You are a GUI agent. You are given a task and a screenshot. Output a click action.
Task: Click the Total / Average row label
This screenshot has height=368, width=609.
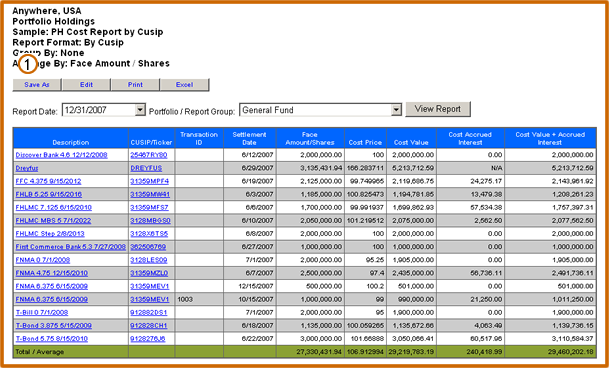[40, 352]
